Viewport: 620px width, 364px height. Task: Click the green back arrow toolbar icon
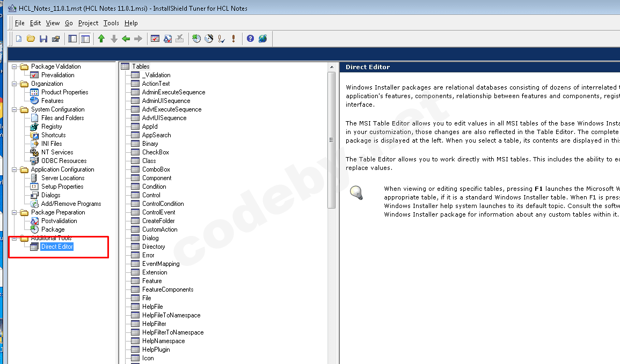(x=126, y=39)
